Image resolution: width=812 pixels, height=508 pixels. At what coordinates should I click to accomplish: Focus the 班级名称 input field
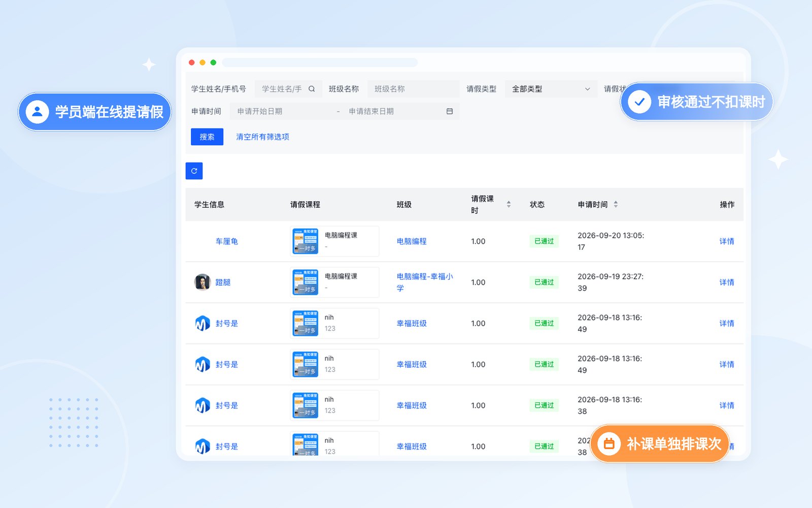(413, 89)
